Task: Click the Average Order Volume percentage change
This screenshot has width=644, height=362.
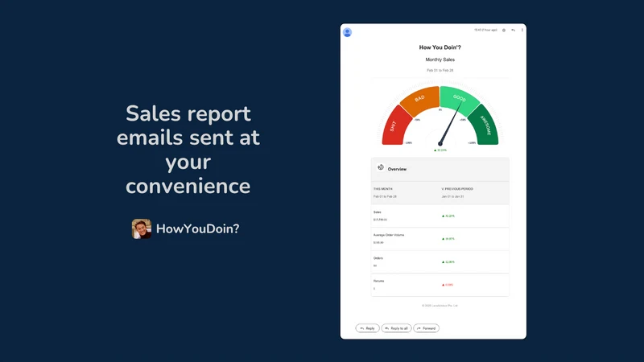Action: pyautogui.click(x=448, y=239)
